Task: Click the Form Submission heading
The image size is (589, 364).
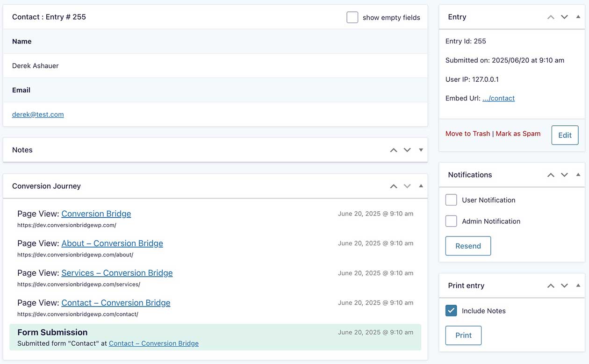Action: click(x=52, y=332)
